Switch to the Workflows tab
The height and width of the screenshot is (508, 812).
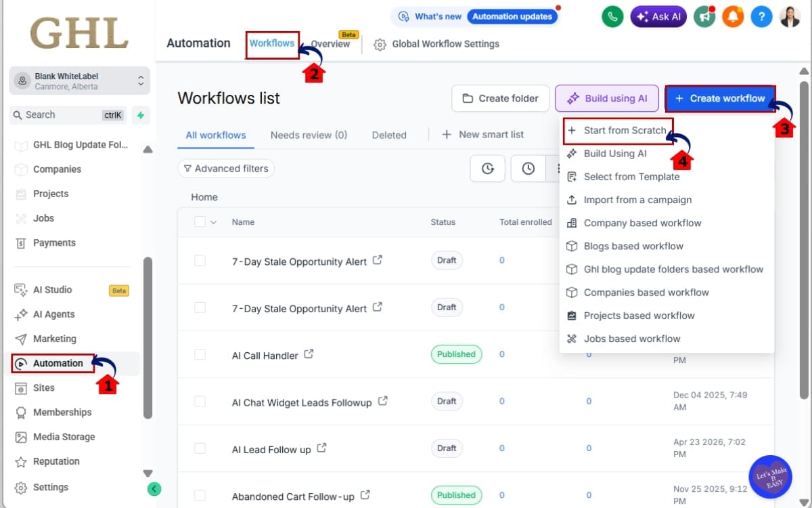[x=272, y=43]
